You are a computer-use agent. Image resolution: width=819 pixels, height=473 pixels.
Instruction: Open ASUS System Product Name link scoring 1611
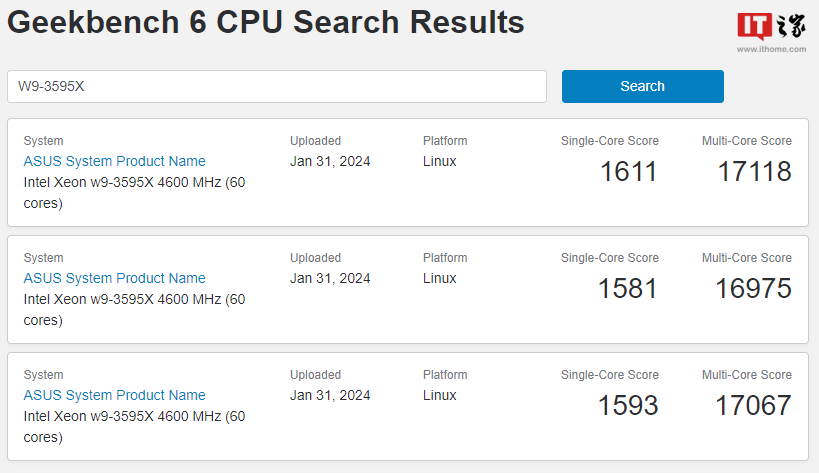click(x=114, y=161)
